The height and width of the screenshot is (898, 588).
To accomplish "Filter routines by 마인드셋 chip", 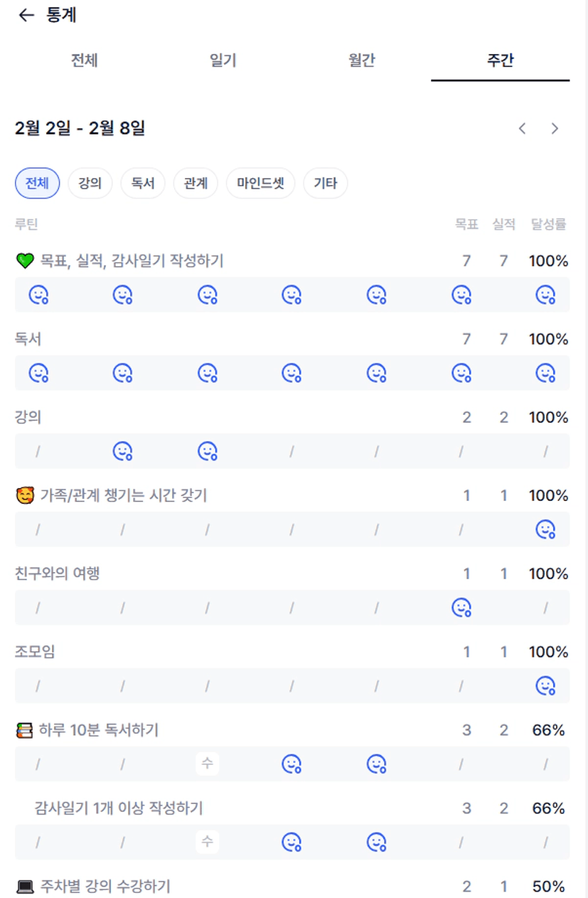I will coord(260,184).
